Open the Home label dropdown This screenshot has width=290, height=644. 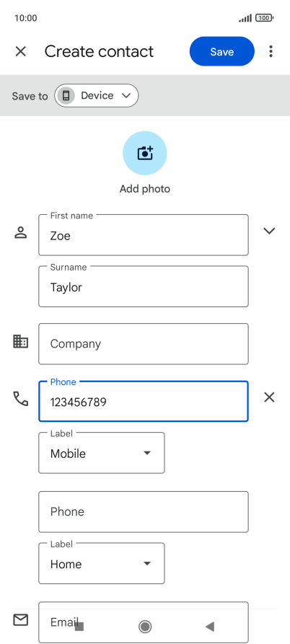pyautogui.click(x=102, y=563)
